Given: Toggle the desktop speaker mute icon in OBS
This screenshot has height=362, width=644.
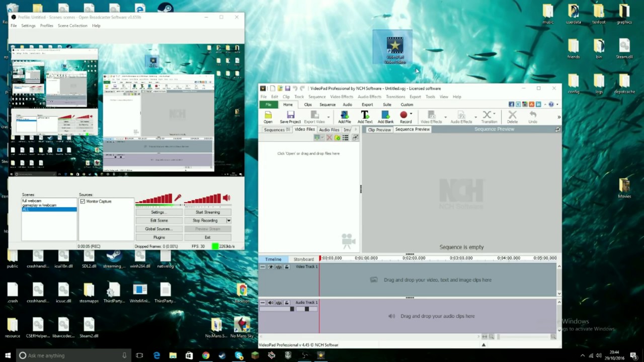Looking at the screenshot, I should 226,198.
